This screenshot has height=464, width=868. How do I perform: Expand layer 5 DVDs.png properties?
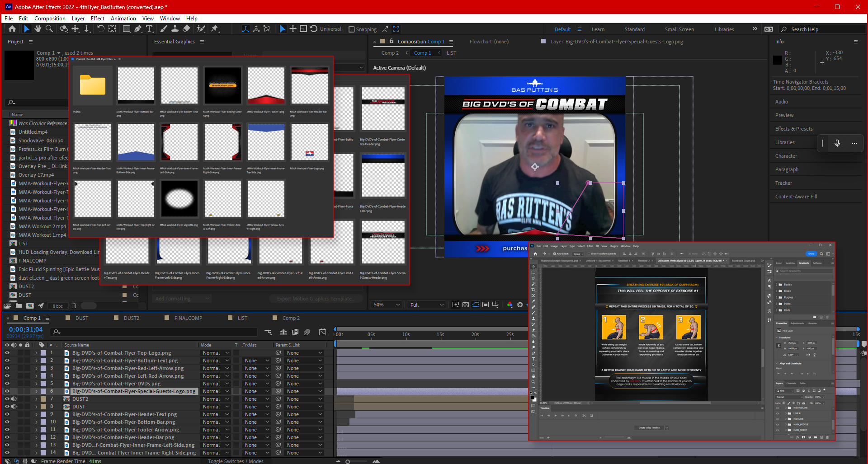pos(37,384)
